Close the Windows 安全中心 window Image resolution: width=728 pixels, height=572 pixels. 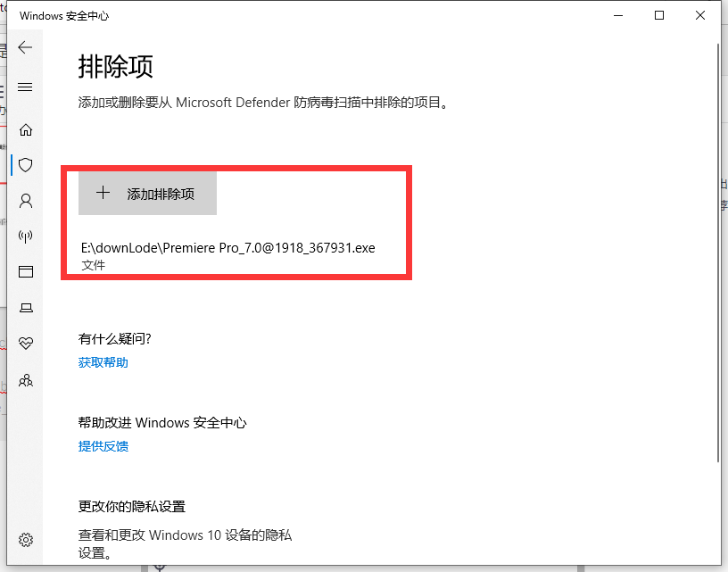[700, 15]
